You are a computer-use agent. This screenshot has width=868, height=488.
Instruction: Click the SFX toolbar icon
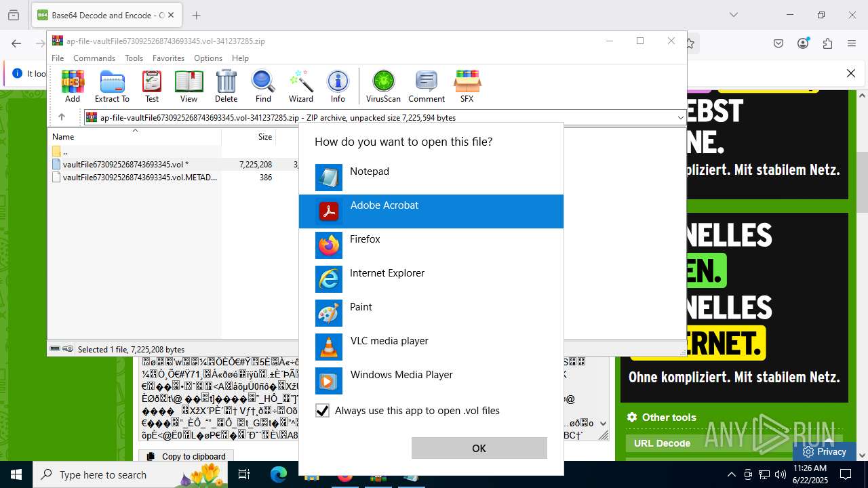(x=467, y=86)
